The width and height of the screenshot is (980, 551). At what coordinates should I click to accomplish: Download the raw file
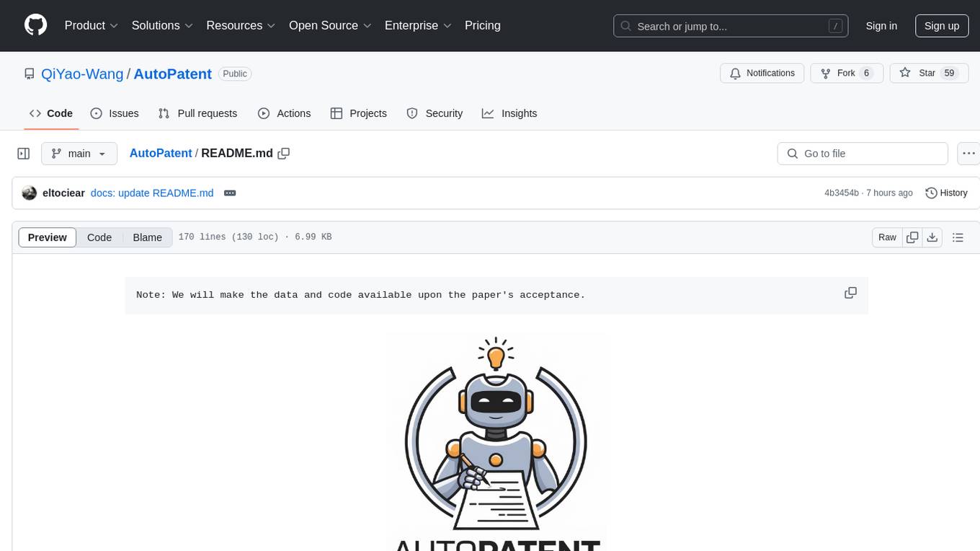932,237
